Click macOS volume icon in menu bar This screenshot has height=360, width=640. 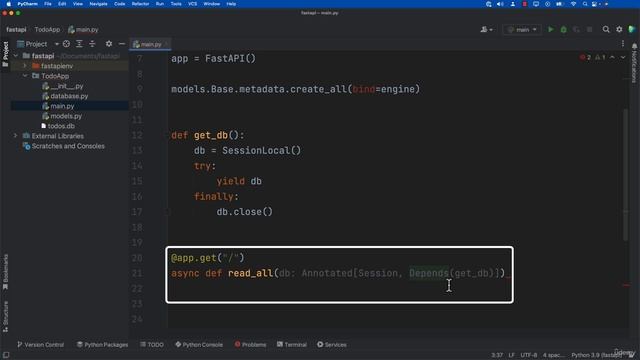(500, 4)
